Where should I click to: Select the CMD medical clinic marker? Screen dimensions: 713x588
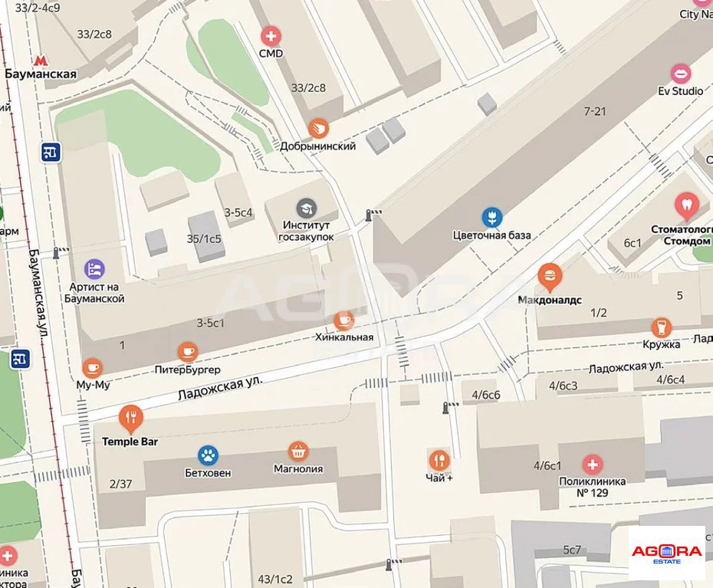pyautogui.click(x=271, y=36)
